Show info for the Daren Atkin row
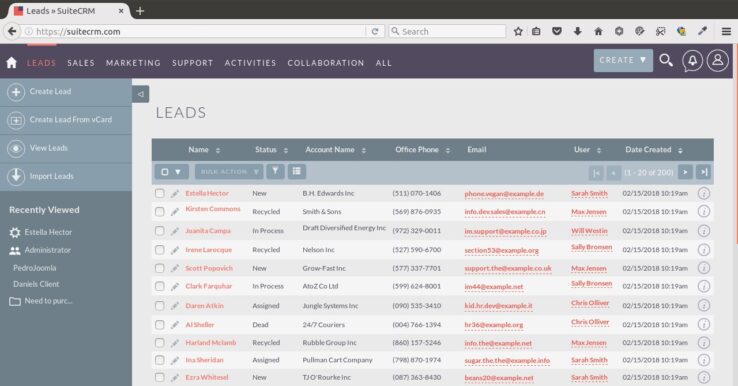The height and width of the screenshot is (386, 738). 704,306
